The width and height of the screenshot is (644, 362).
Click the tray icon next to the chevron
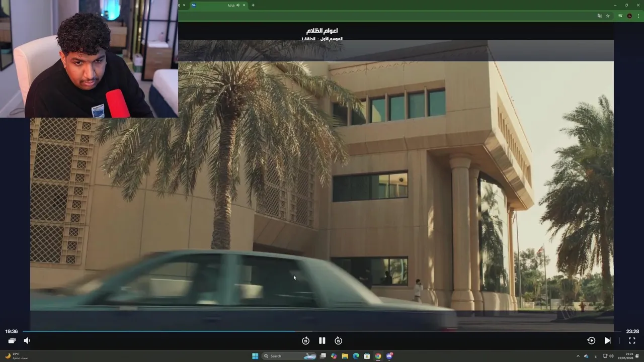pos(586,356)
